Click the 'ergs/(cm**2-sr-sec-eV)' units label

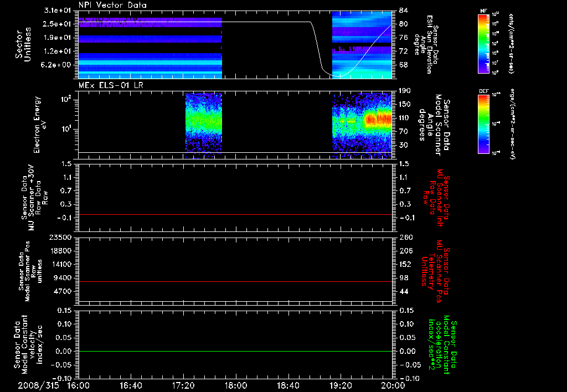point(513,124)
